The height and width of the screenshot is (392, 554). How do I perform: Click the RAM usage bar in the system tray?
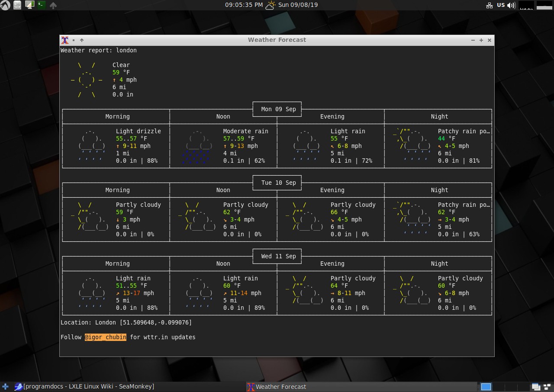coord(544,5)
